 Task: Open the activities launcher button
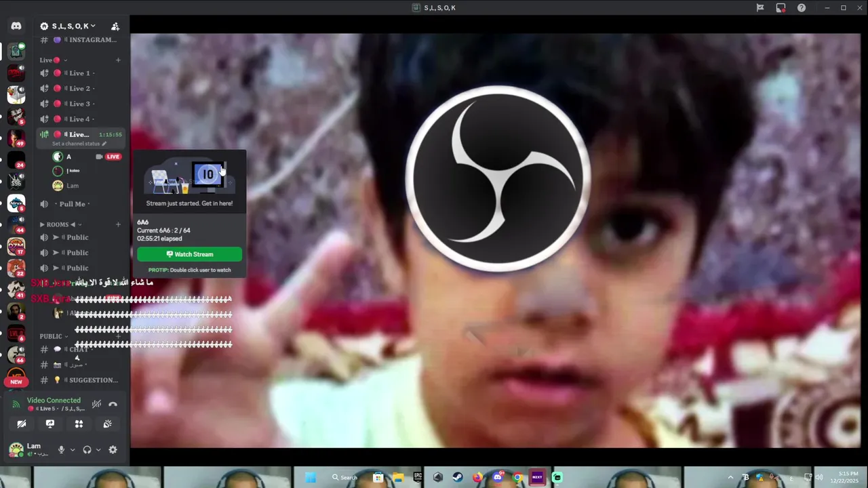79,424
